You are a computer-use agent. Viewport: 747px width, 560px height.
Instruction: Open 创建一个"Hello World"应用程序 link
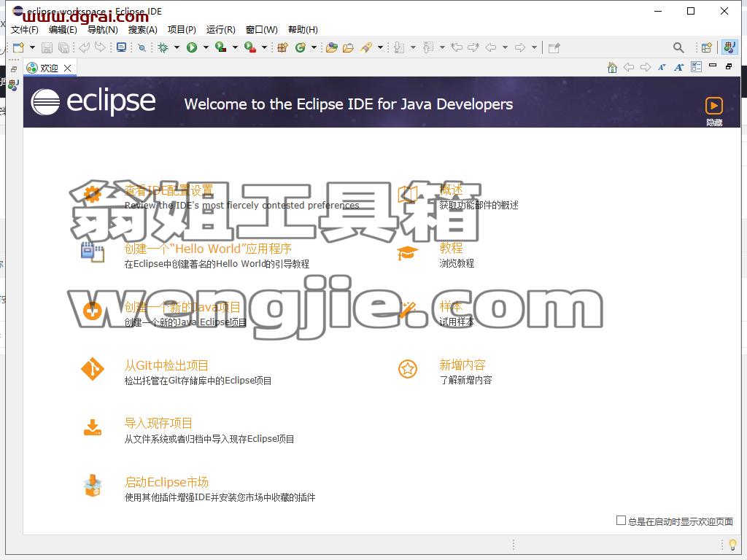click(x=208, y=249)
